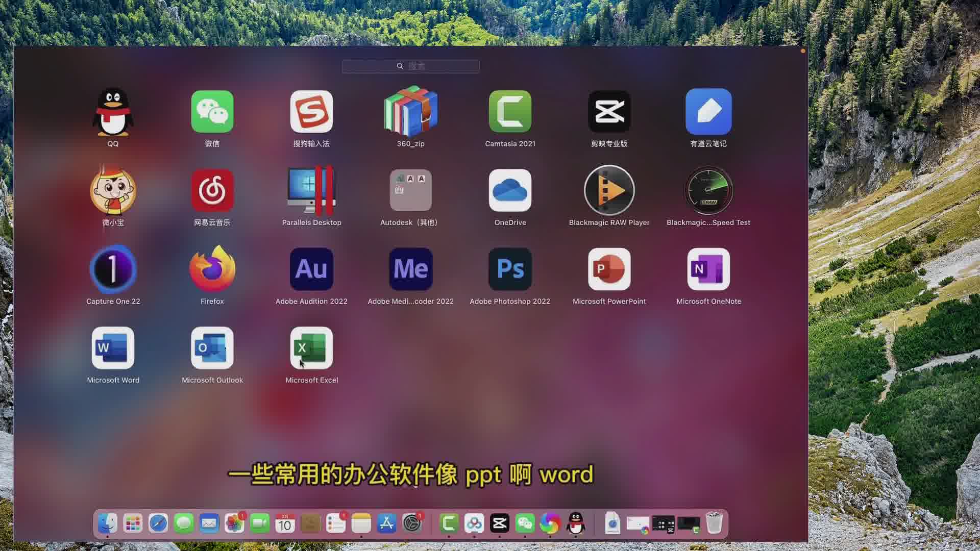Open OneDrive from Launchpad
The height and width of the screenshot is (551, 980).
click(x=510, y=190)
